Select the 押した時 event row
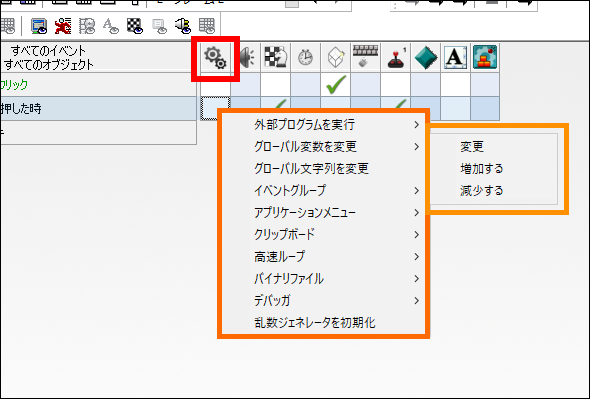Viewport: 590px width, 399px height. click(98, 109)
